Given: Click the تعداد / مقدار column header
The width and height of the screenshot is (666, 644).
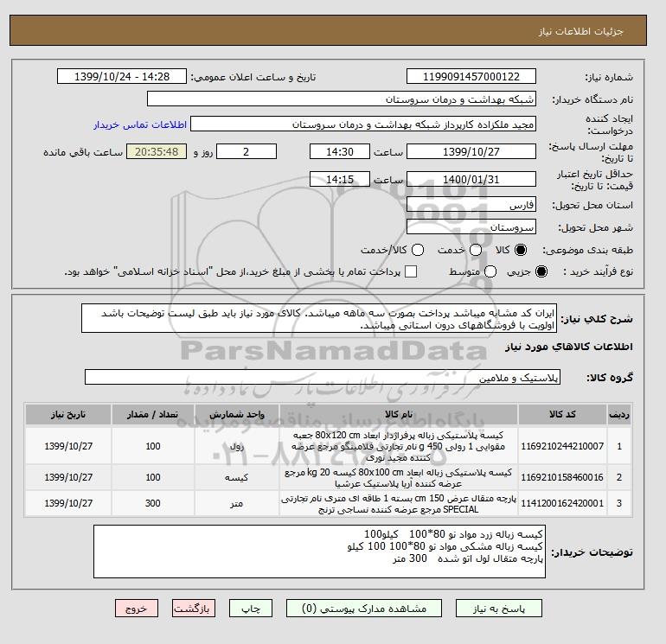Looking at the screenshot, I should 153,414.
